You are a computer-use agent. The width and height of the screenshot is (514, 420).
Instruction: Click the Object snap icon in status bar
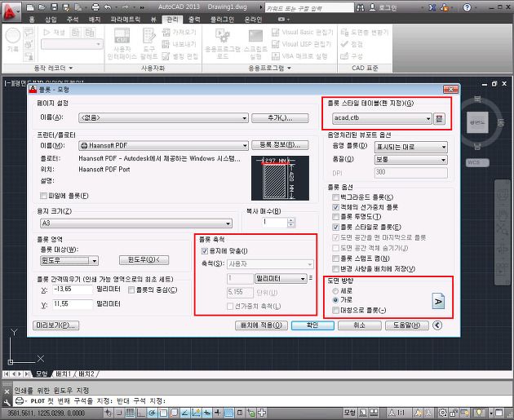coord(163,413)
